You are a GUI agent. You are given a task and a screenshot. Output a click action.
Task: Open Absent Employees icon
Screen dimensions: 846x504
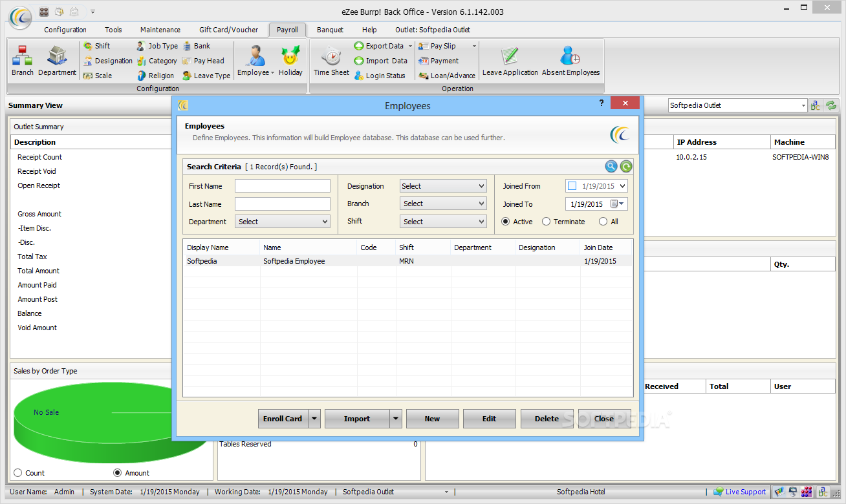pos(570,61)
